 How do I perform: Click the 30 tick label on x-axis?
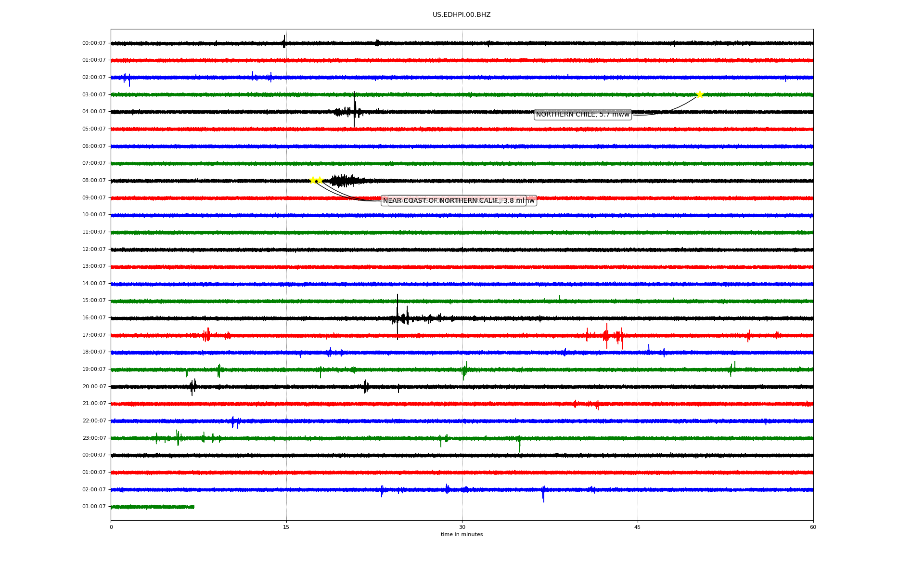[x=462, y=527]
